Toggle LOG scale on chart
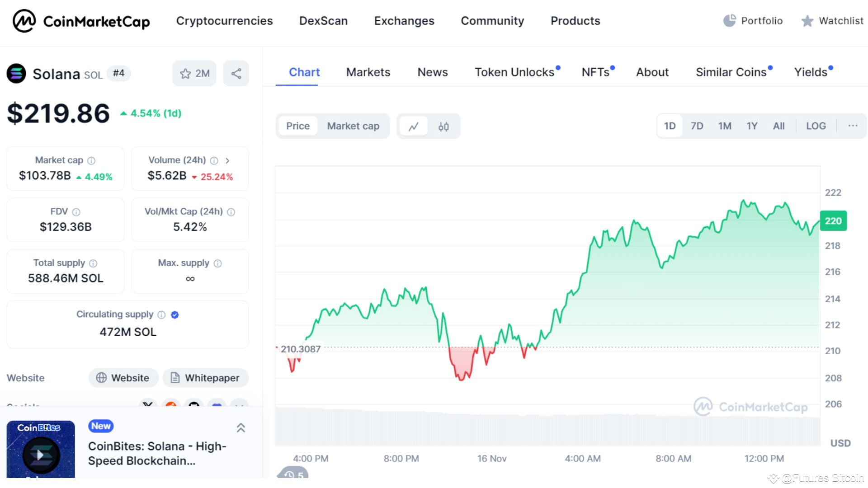 point(816,126)
